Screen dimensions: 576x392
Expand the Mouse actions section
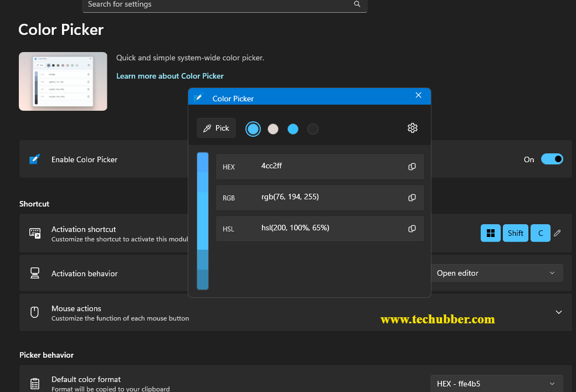(x=559, y=312)
